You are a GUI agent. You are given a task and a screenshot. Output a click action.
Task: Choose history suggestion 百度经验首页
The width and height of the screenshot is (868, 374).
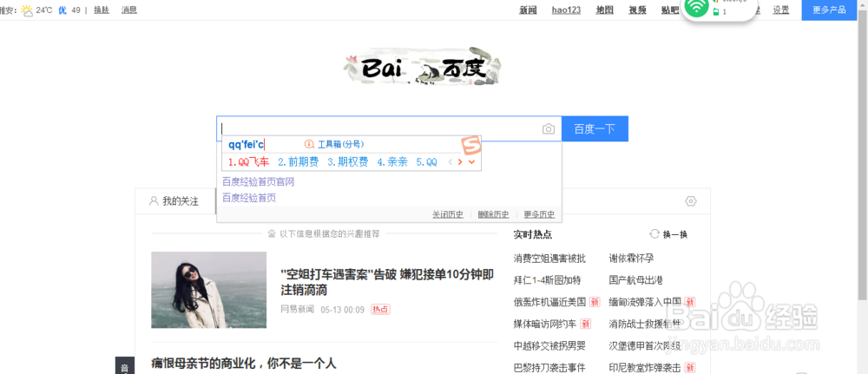point(249,198)
